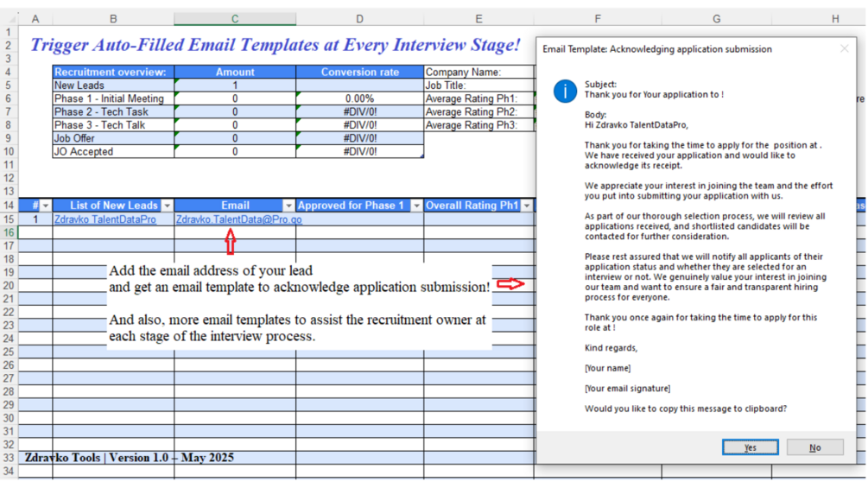The height and width of the screenshot is (488, 868).
Task: Select the 'JO Accepted' cell
Action: tap(113, 152)
